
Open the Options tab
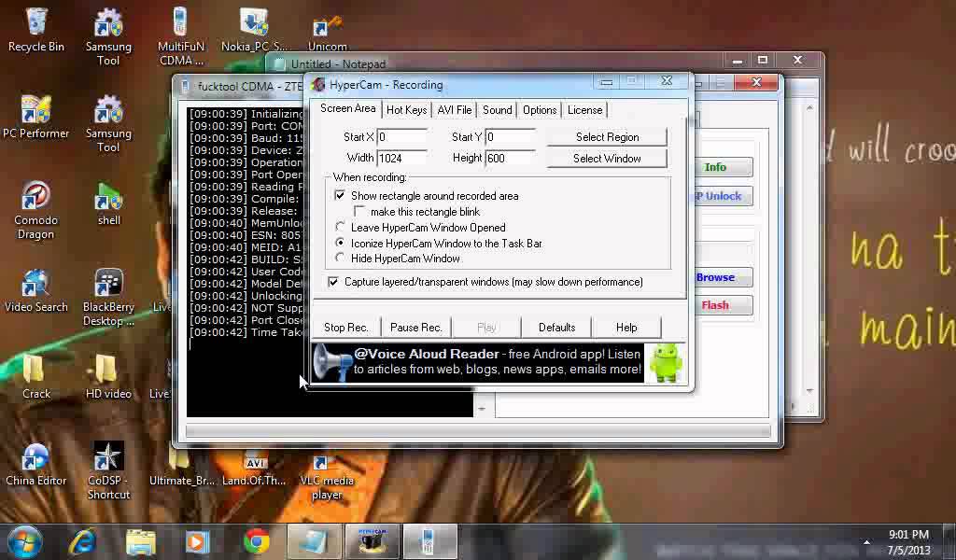pyautogui.click(x=540, y=110)
